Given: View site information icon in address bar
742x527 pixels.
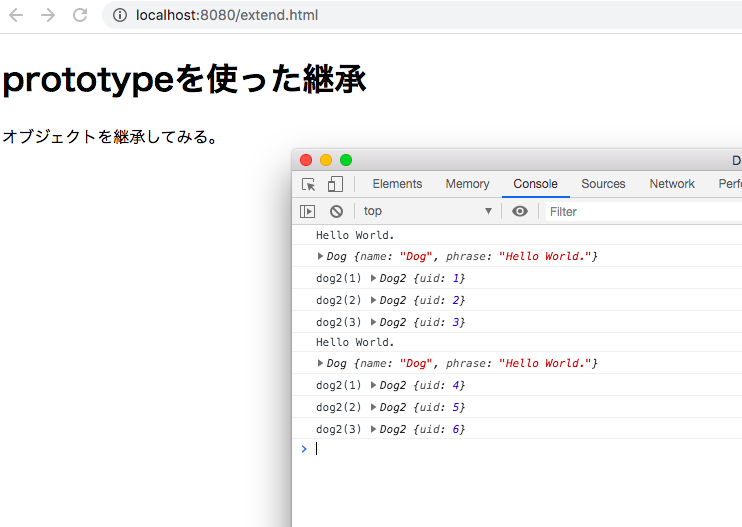Looking at the screenshot, I should (x=120, y=15).
